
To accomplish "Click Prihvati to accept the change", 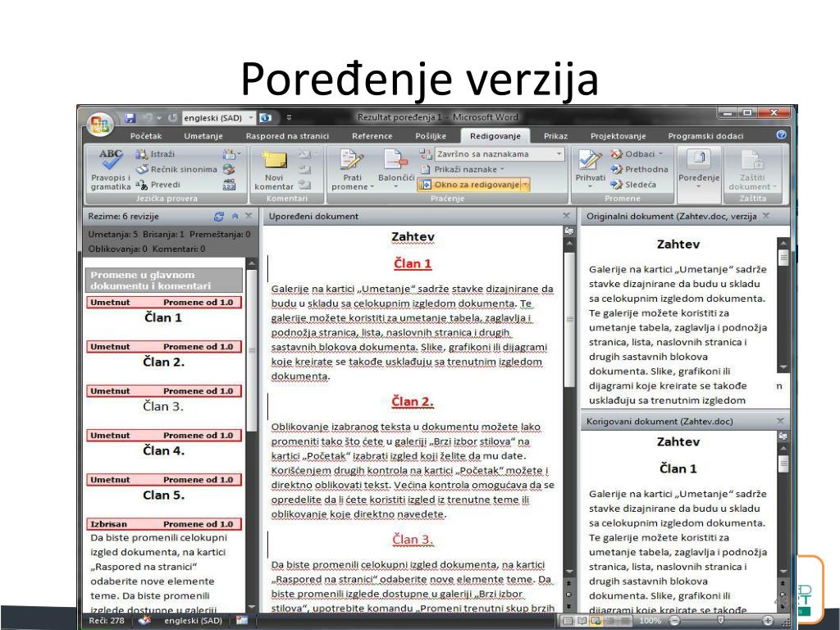I will (x=590, y=169).
